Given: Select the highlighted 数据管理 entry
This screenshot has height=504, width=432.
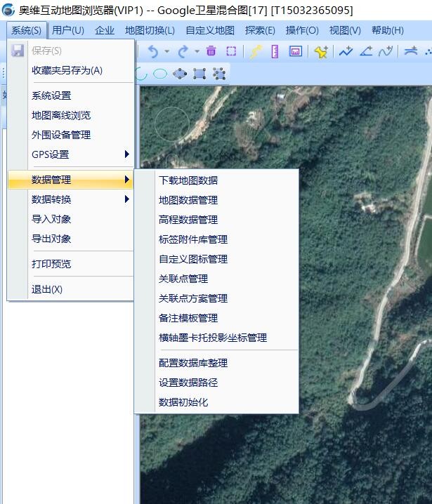Looking at the screenshot, I should click(71, 180).
